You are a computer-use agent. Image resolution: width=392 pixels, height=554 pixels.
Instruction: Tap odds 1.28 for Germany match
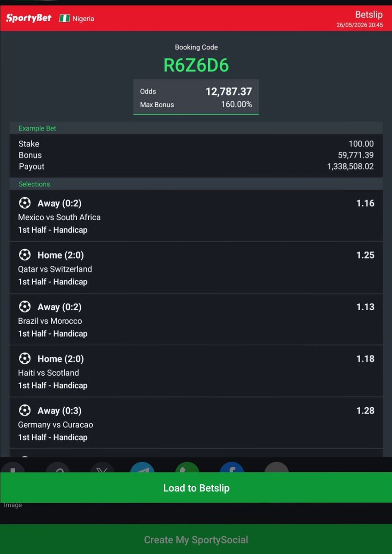click(x=365, y=410)
